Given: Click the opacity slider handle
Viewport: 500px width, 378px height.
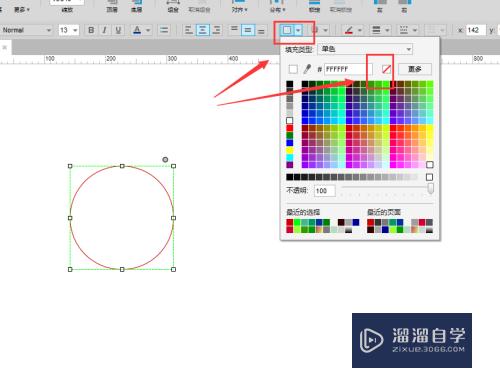Looking at the screenshot, I should [430, 188].
